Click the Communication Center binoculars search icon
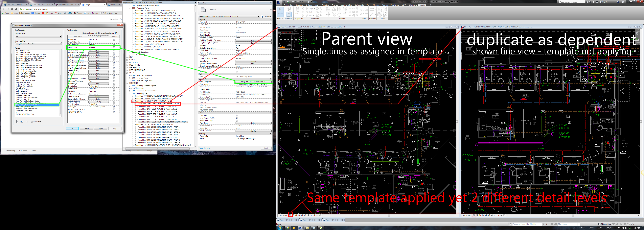The image size is (644, 230). coord(587,1)
